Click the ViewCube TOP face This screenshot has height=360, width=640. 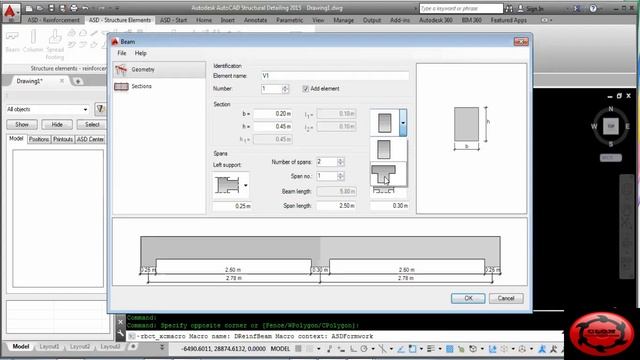(611, 126)
